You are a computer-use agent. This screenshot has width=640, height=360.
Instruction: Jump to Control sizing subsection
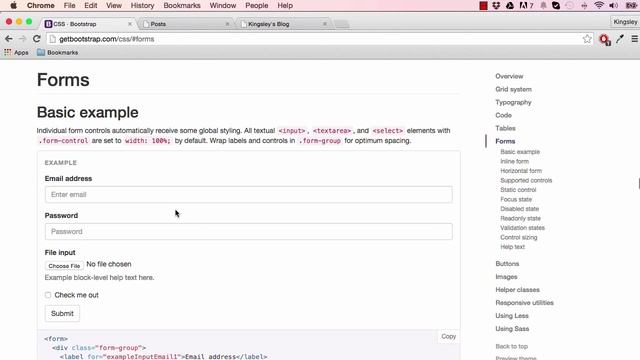pyautogui.click(x=519, y=237)
